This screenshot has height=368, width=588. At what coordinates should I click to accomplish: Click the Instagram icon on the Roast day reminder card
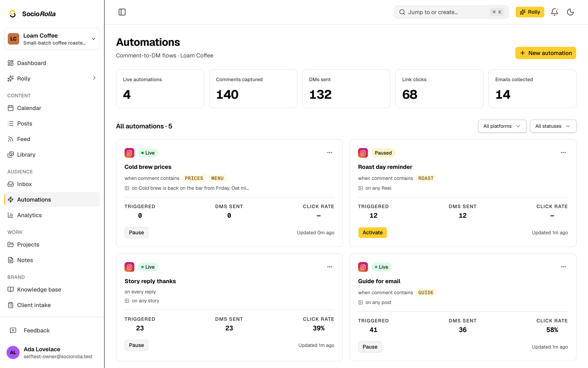point(363,153)
